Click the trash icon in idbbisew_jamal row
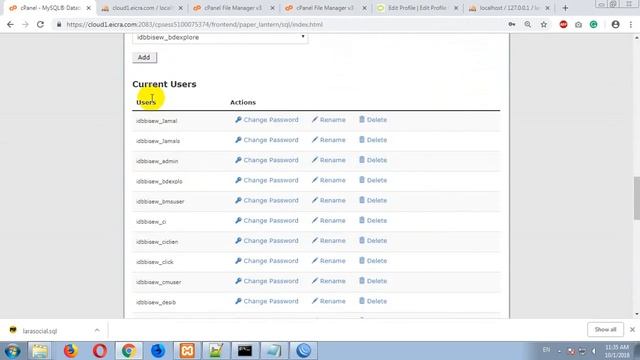640x360 pixels. pyautogui.click(x=362, y=120)
